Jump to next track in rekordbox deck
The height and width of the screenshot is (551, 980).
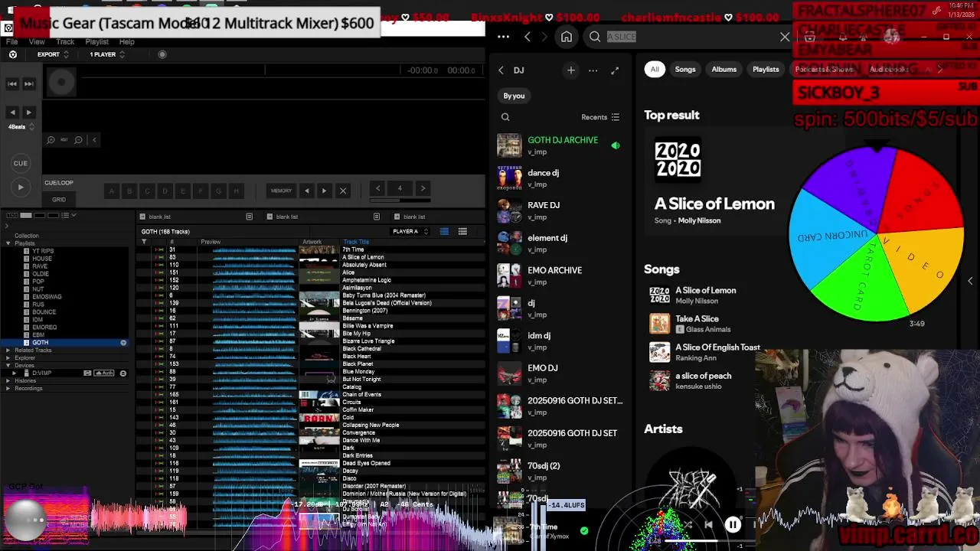(x=29, y=83)
